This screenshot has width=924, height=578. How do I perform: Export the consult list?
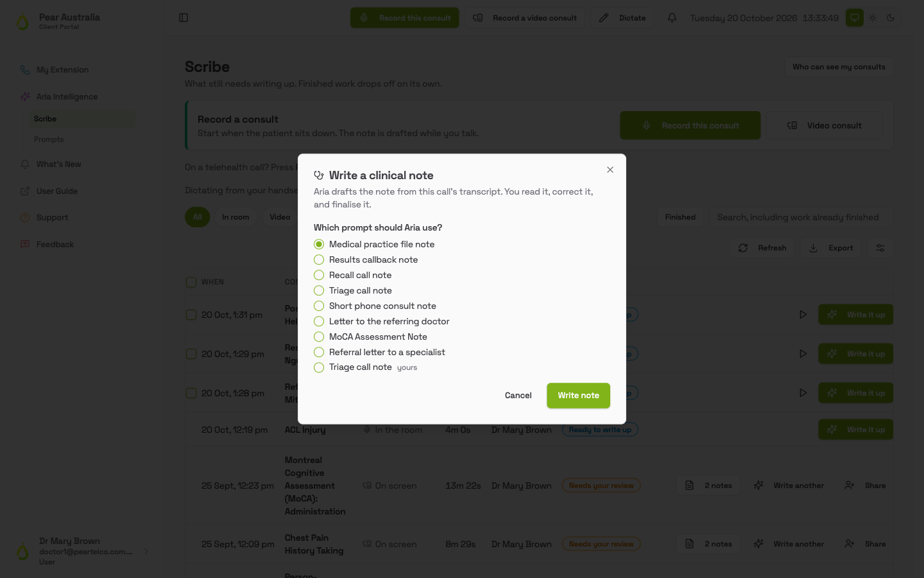(x=832, y=248)
